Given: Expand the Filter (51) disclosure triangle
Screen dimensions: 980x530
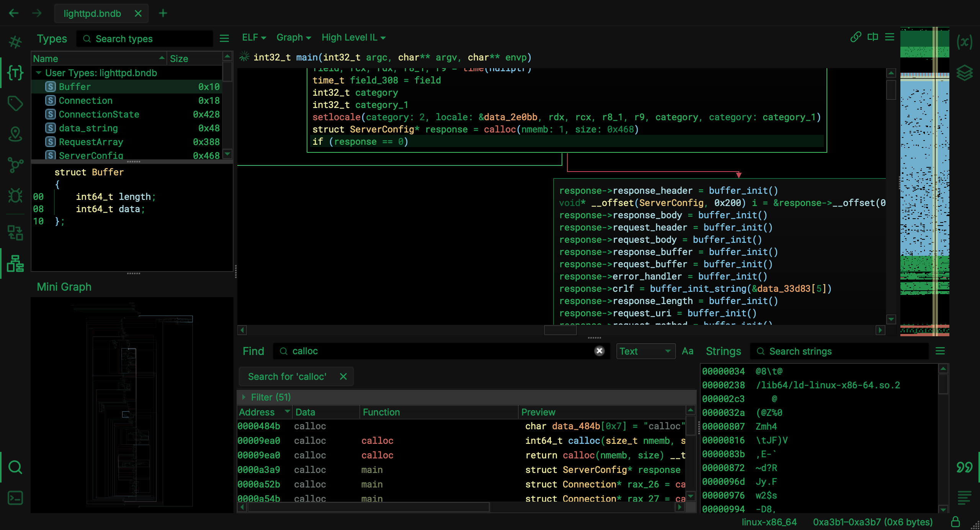Looking at the screenshot, I should [x=244, y=397].
